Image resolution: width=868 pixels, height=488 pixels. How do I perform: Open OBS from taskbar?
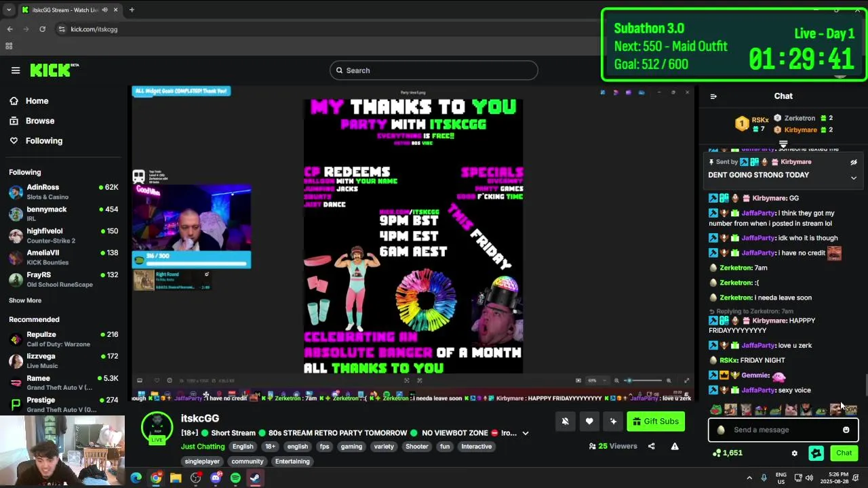pyautogui.click(x=196, y=478)
